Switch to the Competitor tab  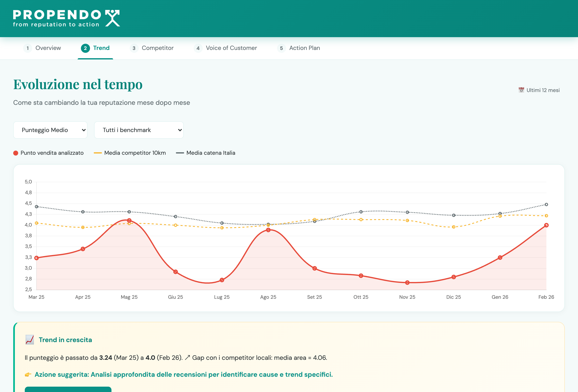point(152,48)
